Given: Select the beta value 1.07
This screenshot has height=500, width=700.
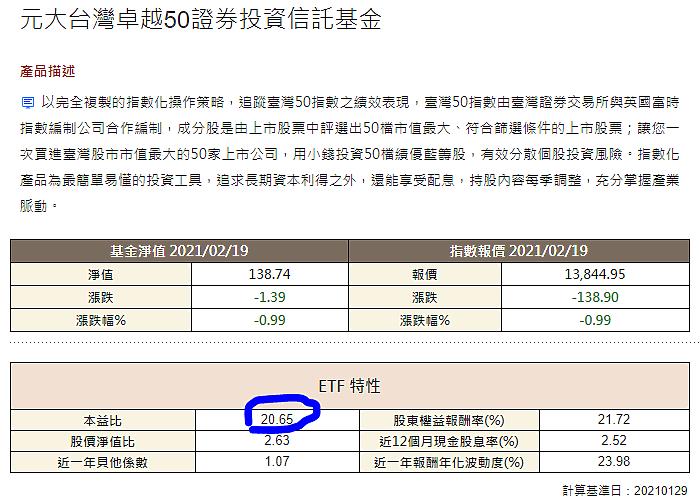Looking at the screenshot, I should (277, 461).
